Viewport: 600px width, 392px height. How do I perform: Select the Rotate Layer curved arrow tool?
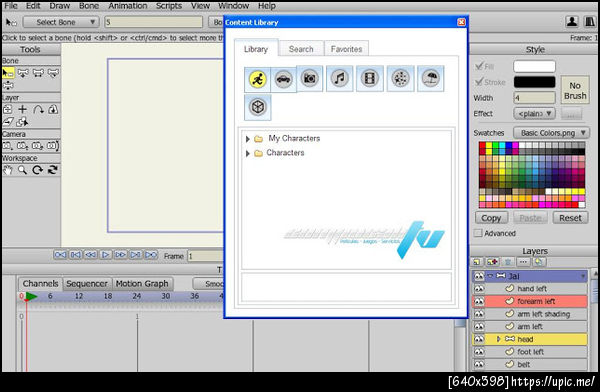[x=38, y=109]
